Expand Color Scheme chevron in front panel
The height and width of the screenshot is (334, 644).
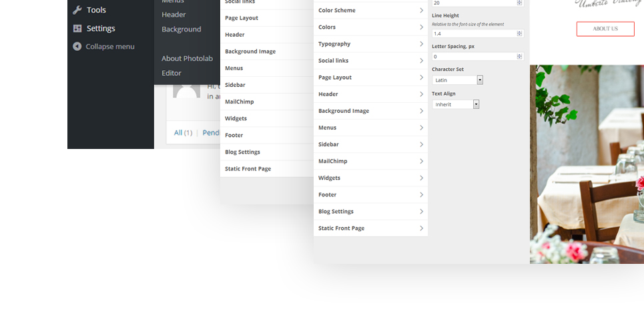[x=421, y=10]
